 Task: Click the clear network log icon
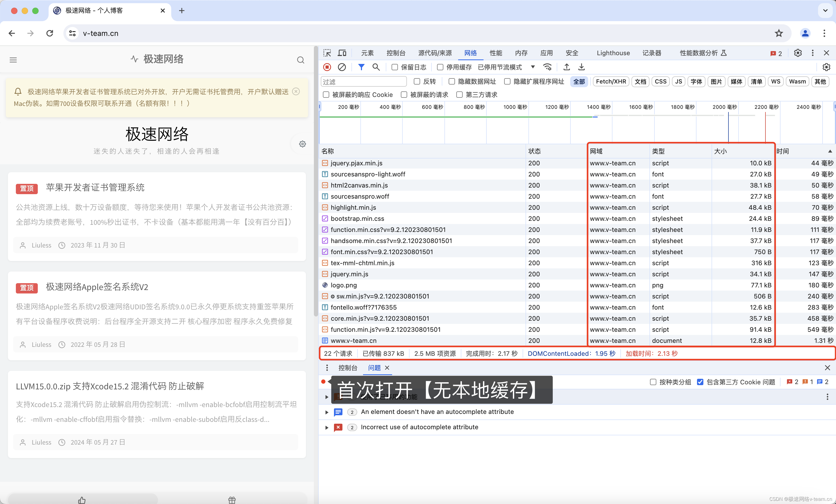click(x=342, y=67)
